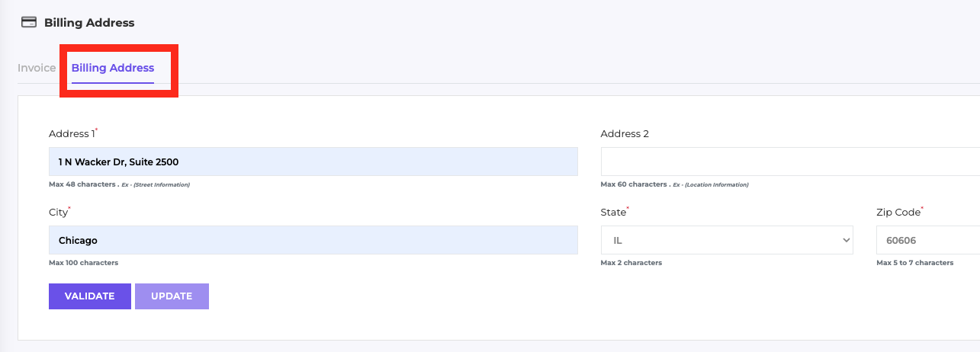
Task: Click the Billing Address page heading text
Action: coord(89,23)
